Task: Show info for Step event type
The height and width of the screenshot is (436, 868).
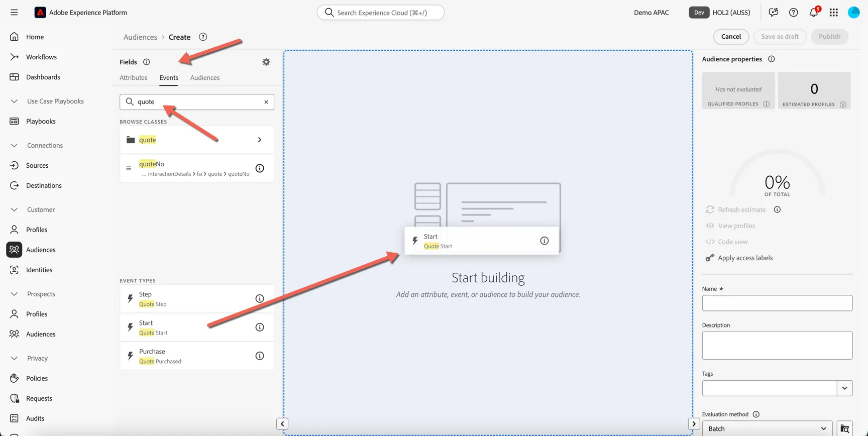Action: tap(260, 299)
